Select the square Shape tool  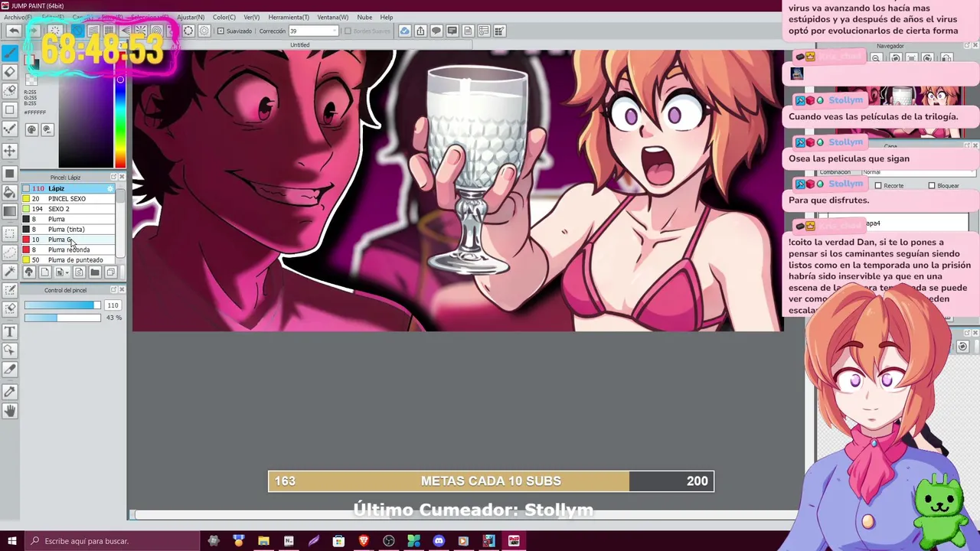[x=10, y=109]
